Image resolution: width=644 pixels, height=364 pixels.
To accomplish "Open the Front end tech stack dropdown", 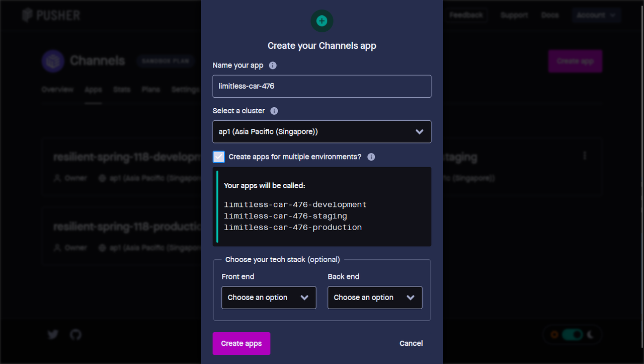I will (x=269, y=298).
